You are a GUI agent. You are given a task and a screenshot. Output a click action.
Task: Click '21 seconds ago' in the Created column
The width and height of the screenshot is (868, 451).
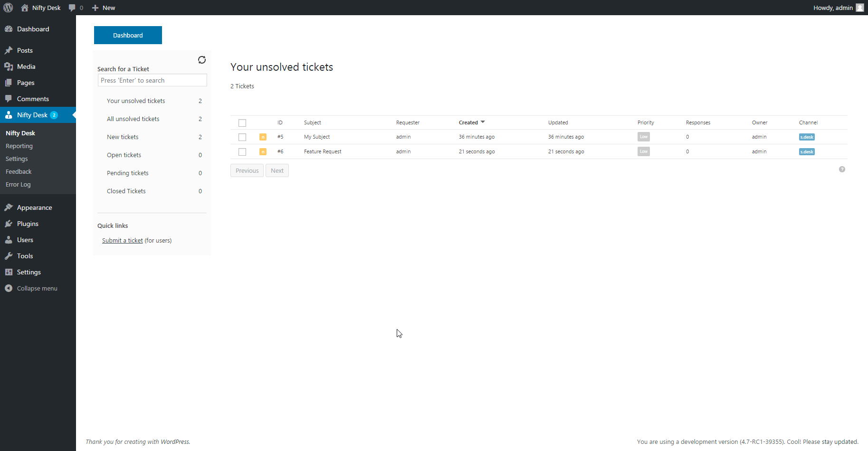(x=477, y=151)
